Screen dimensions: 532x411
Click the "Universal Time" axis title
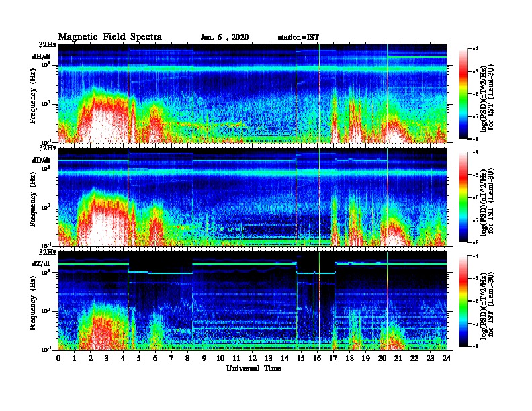pos(253,368)
